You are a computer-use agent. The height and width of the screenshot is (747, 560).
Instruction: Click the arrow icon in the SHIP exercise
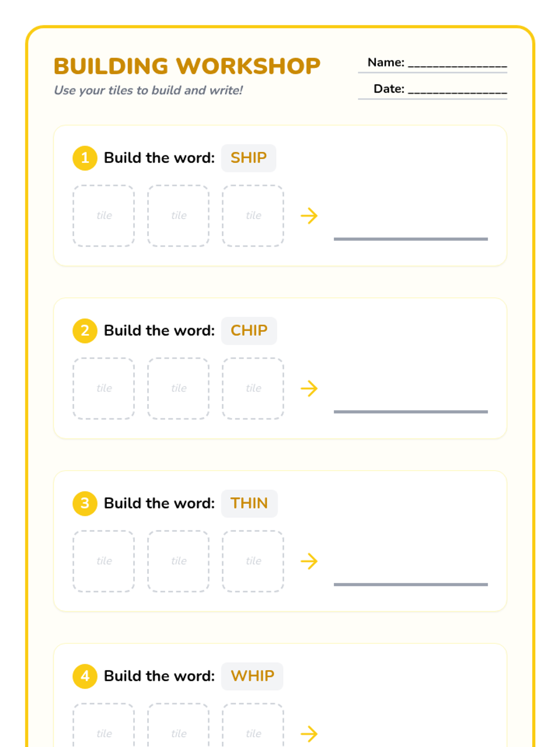click(309, 216)
